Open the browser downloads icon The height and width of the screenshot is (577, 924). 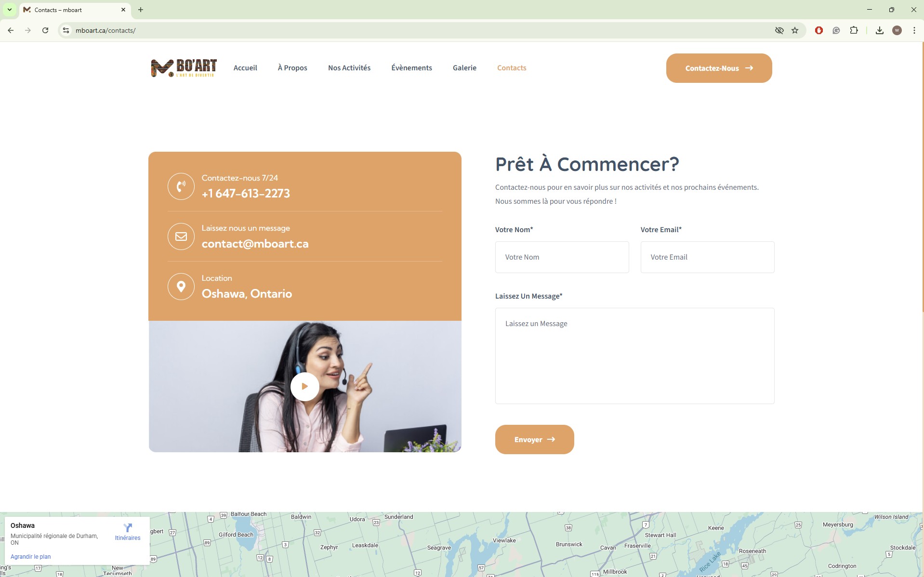pyautogui.click(x=879, y=30)
